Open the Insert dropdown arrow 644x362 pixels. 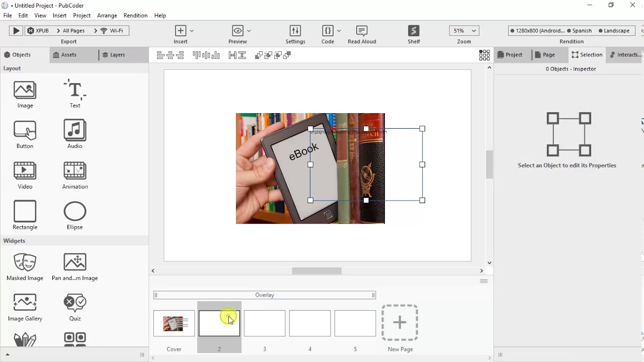192,31
